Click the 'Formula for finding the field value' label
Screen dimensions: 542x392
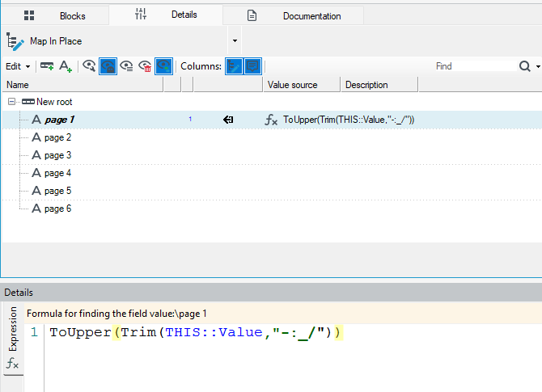[x=116, y=314]
